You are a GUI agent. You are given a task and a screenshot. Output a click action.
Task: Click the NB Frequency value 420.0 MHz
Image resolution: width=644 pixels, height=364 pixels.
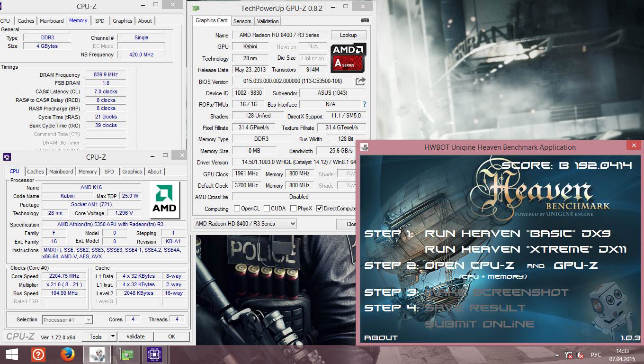pyautogui.click(x=141, y=55)
